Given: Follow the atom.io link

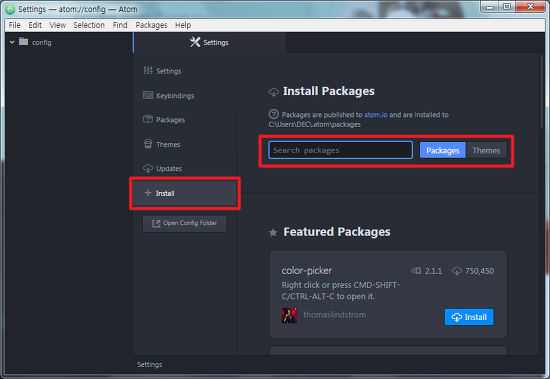Looking at the screenshot, I should click(x=376, y=115).
